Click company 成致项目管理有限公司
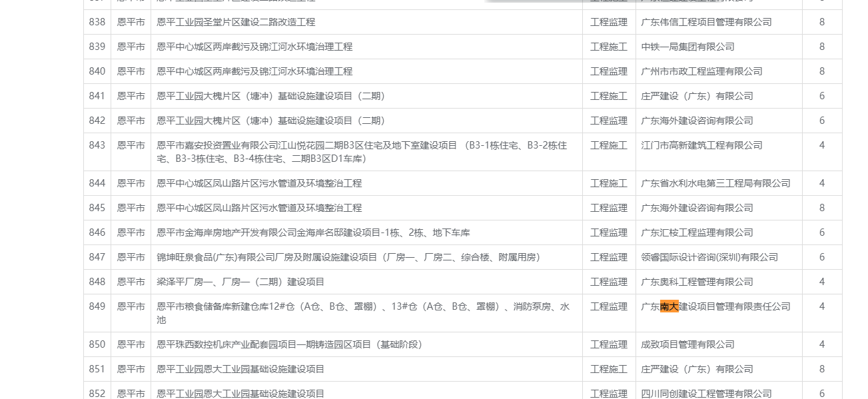The height and width of the screenshot is (399, 868). click(x=687, y=344)
